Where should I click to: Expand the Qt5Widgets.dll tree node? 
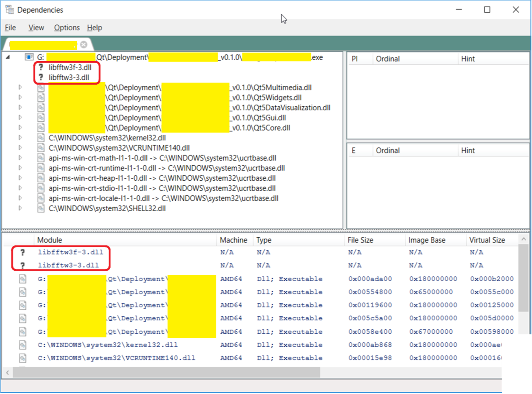(20, 98)
